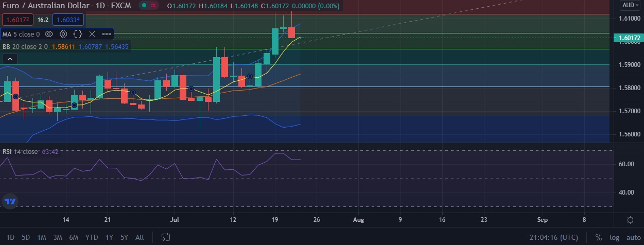Click the 1.61000 price axis label

[630, 19]
